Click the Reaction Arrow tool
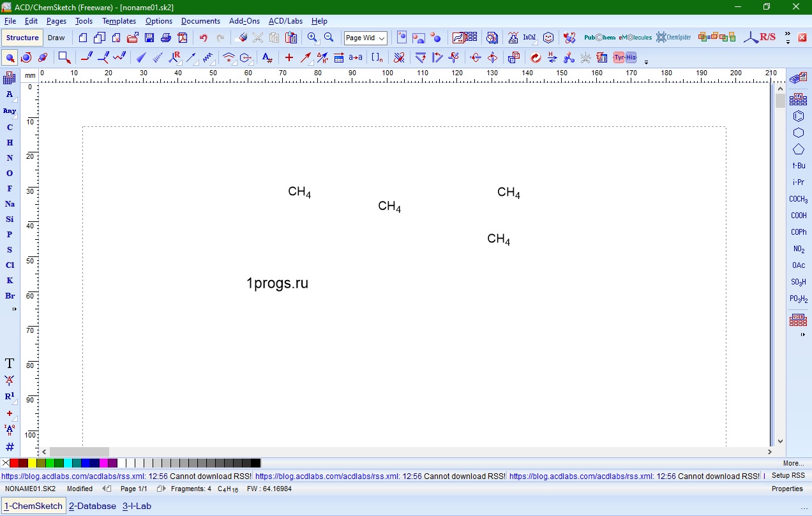This screenshot has width=812, height=516. point(306,58)
